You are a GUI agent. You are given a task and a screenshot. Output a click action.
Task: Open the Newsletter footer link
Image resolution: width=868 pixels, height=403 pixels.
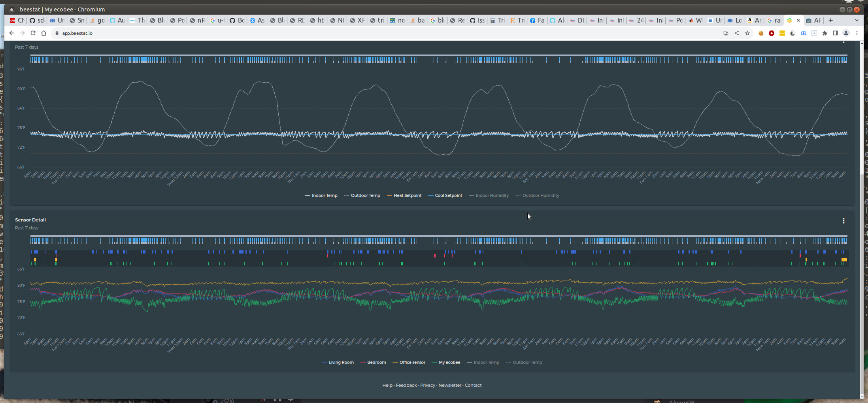click(449, 385)
